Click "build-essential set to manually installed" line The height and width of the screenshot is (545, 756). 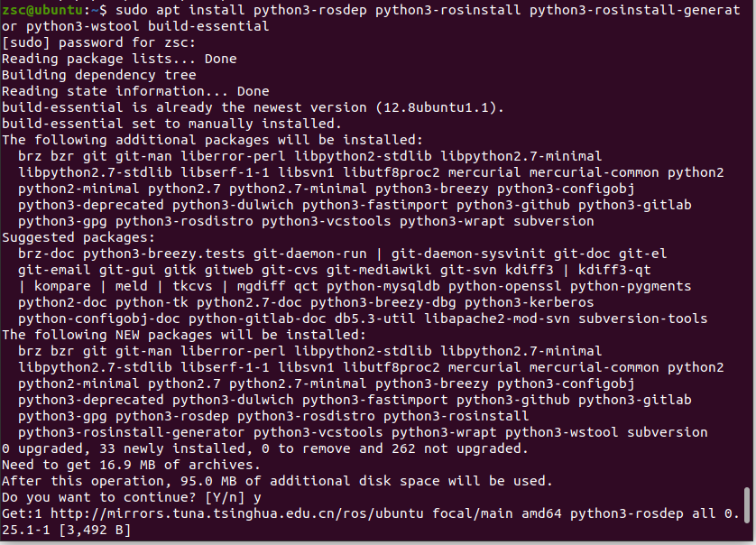[171, 124]
